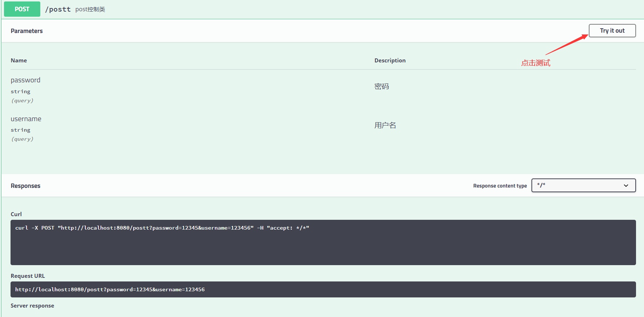Click the green POST method badge
Screen dimensions: 644x317
[22, 9]
